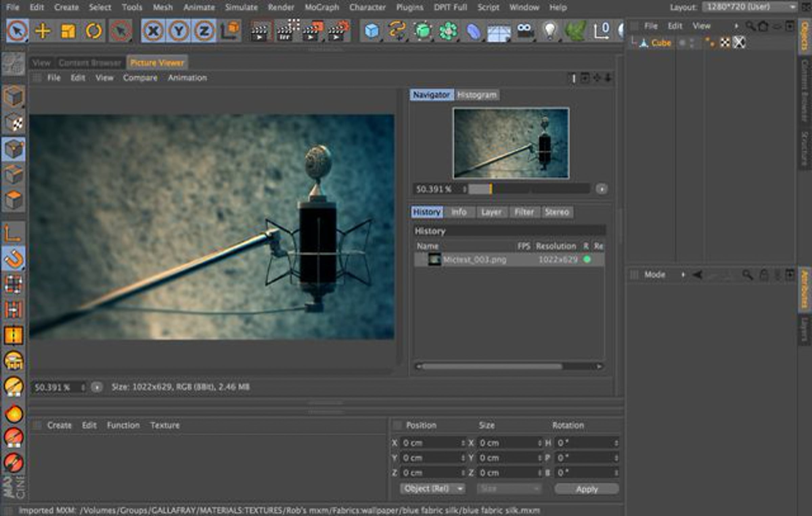
Task: Open the Mode menu in Attributes
Action: tap(655, 275)
